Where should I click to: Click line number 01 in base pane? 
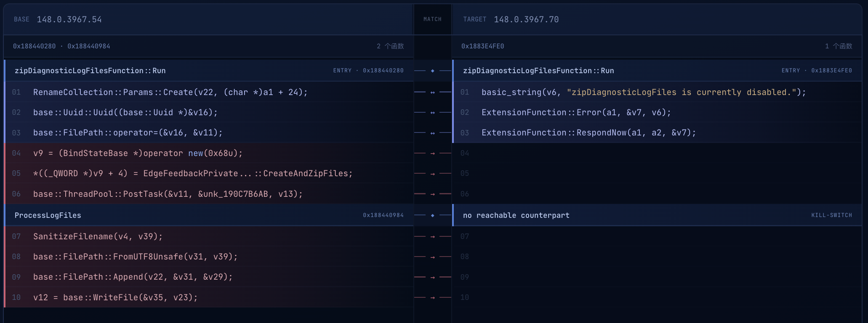[x=16, y=92]
